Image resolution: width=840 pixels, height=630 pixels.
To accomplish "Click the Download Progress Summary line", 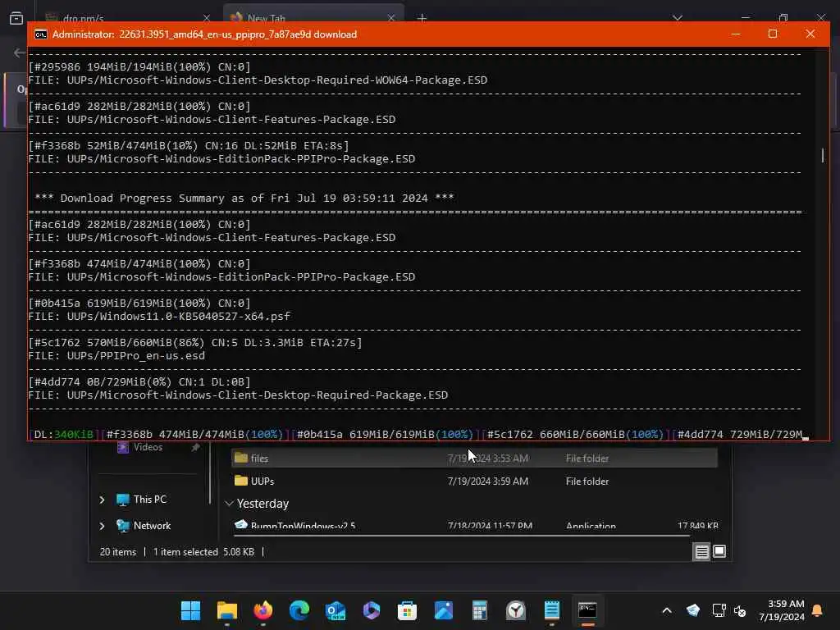I will coord(244,199).
